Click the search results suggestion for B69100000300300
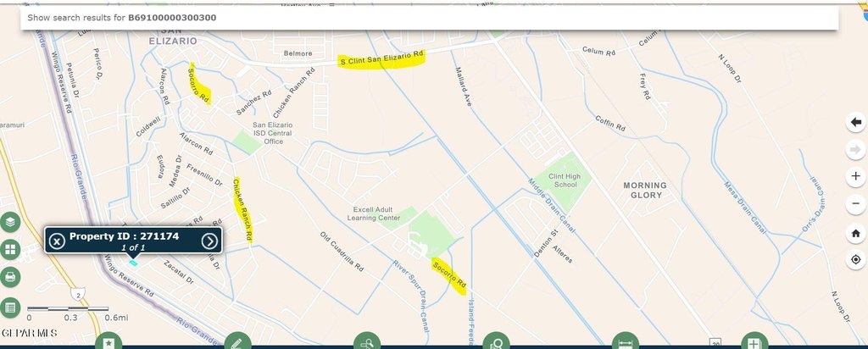This screenshot has height=349, width=868. (430, 18)
